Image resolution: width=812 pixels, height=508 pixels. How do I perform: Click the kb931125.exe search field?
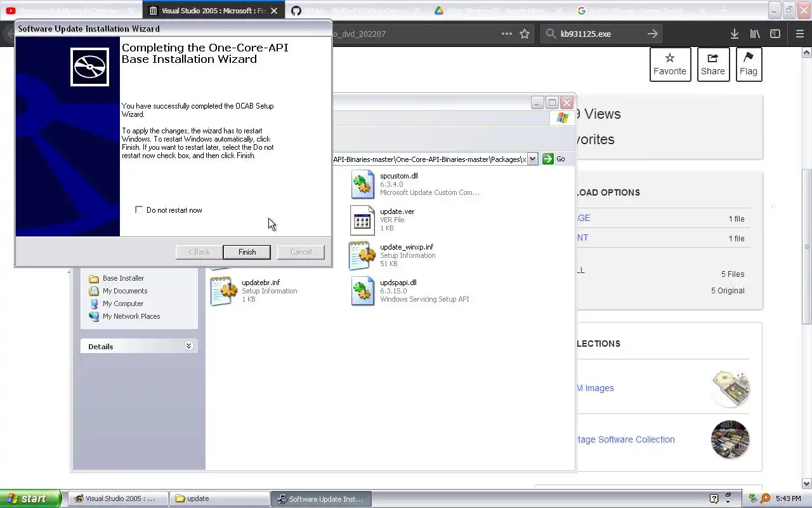tap(602, 34)
